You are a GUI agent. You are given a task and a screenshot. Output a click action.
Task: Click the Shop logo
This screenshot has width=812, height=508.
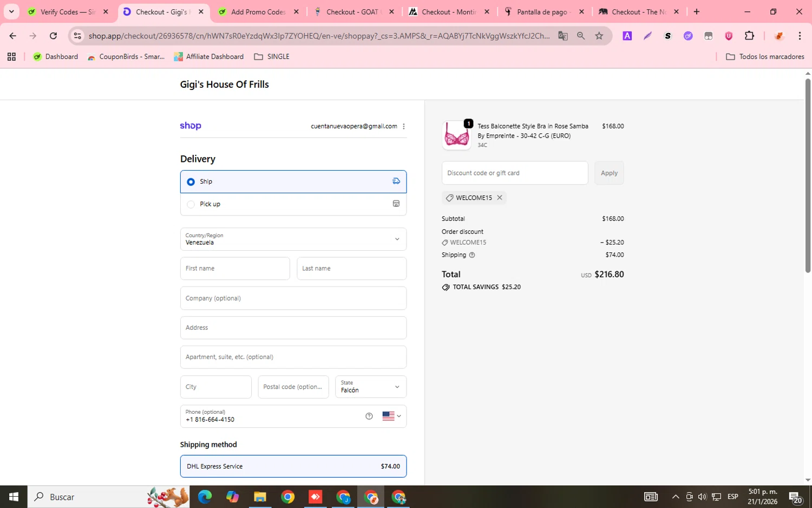point(191,126)
